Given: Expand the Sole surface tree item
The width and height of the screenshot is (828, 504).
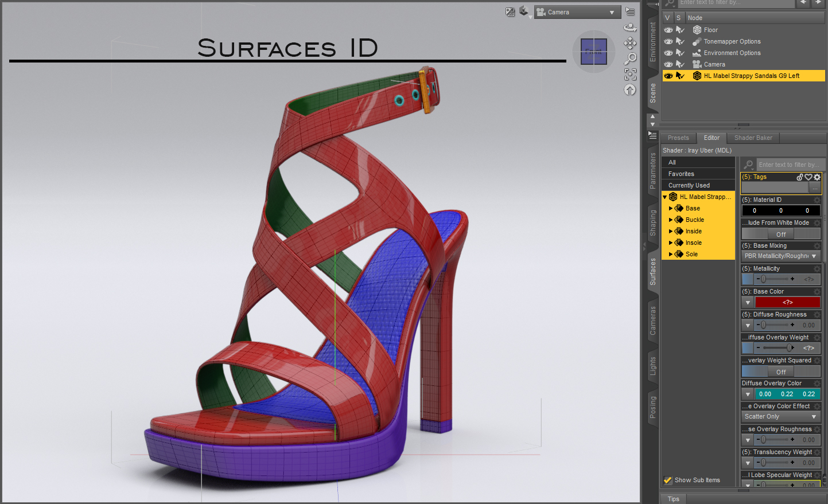Looking at the screenshot, I should [671, 254].
